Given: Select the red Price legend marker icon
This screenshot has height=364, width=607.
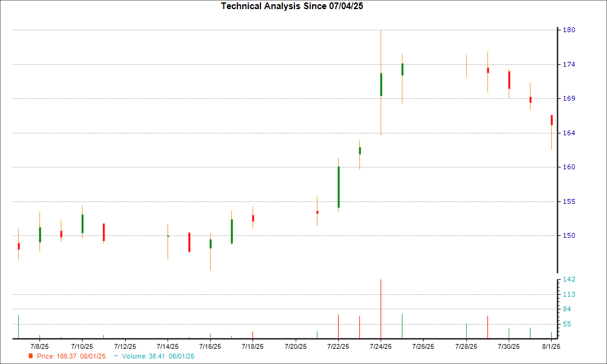Looking at the screenshot, I should tap(30, 356).
